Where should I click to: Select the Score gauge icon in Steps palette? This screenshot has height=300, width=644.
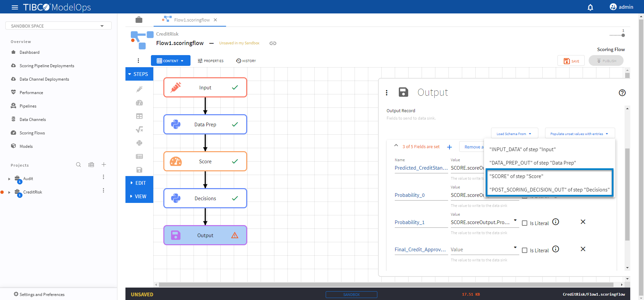[x=139, y=103]
